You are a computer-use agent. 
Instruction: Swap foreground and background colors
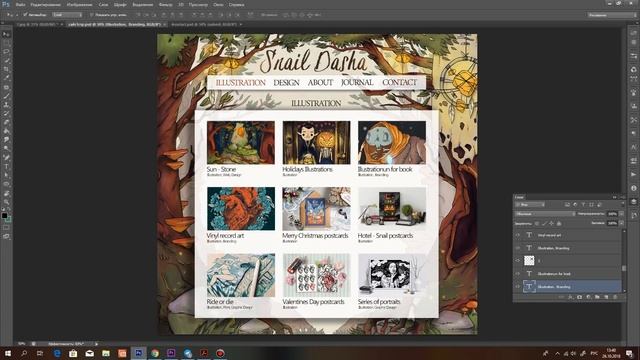[x=9, y=210]
